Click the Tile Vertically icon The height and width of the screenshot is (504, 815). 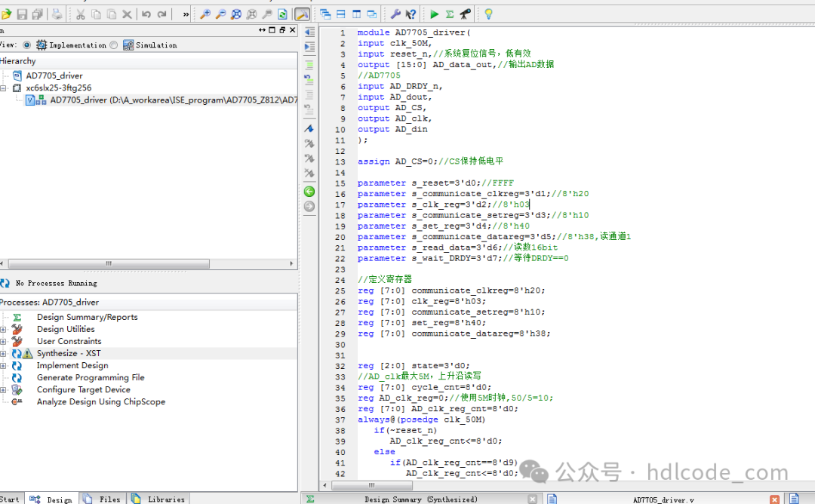pyautogui.click(x=356, y=14)
